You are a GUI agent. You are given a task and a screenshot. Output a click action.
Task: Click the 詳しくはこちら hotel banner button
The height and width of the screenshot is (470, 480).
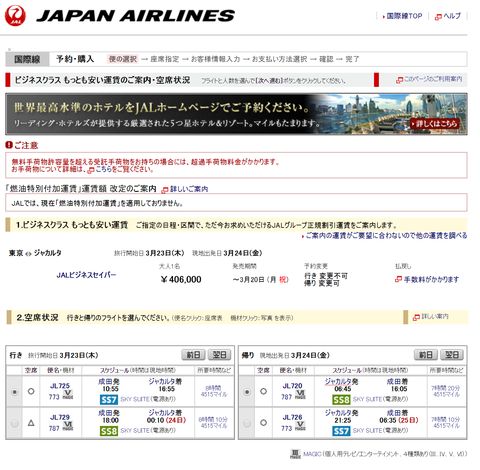tap(435, 124)
